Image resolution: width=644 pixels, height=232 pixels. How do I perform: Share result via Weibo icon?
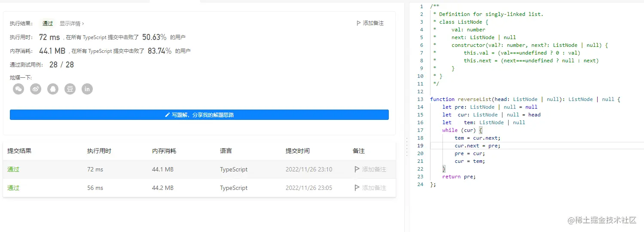pos(36,89)
